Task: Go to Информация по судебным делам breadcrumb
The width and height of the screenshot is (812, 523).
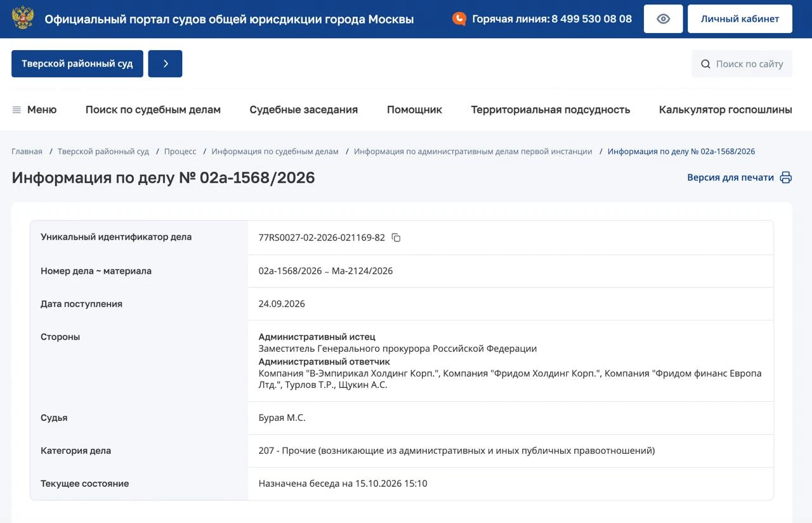Action: [x=275, y=152]
